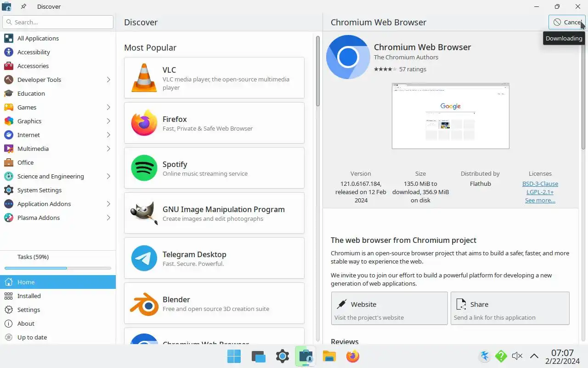Expand the Internet subcategories arrow
Image resolution: width=588 pixels, height=368 pixels.
(x=108, y=135)
